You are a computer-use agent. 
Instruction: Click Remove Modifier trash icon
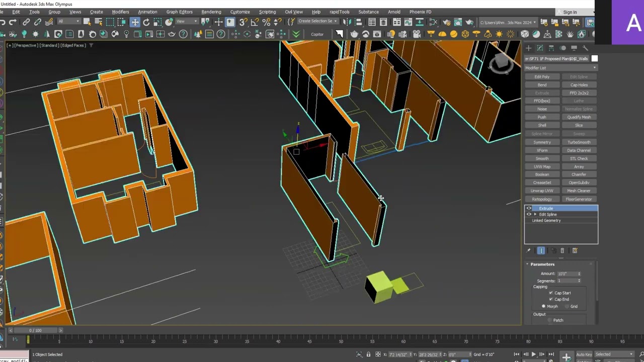pyautogui.click(x=562, y=250)
